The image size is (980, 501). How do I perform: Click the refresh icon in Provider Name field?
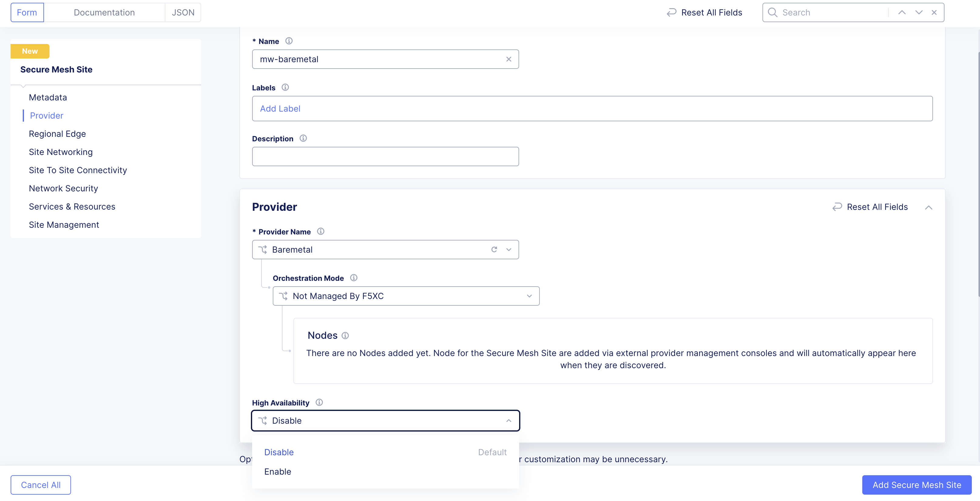[x=494, y=250]
